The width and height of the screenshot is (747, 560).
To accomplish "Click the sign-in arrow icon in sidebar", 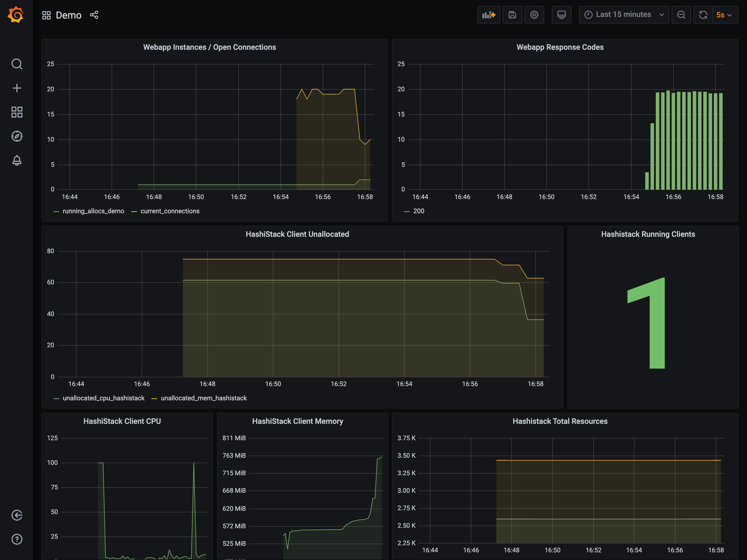I will (x=17, y=515).
